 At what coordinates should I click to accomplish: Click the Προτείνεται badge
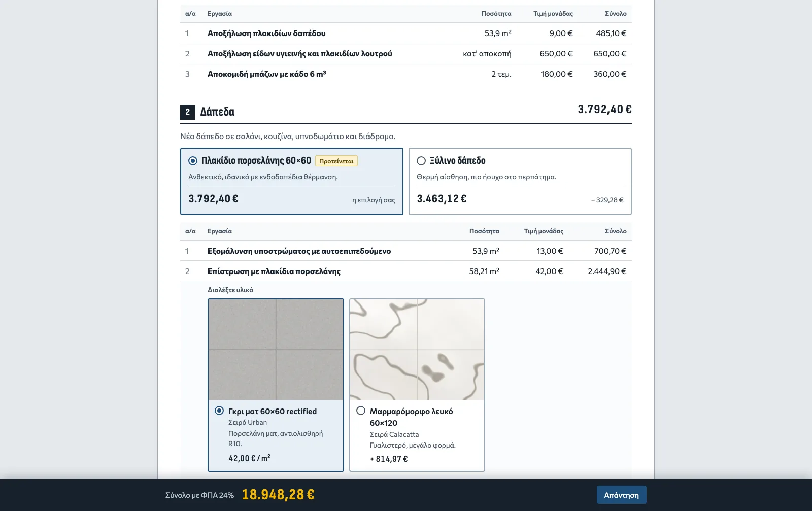point(336,161)
